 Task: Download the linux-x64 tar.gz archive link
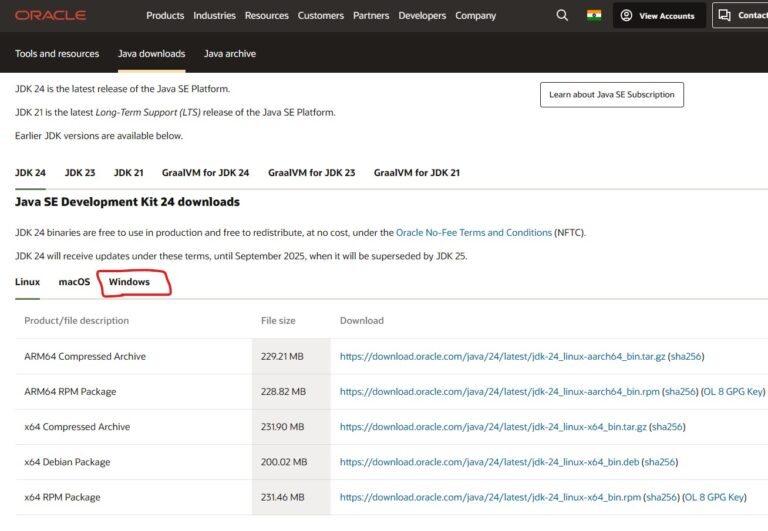[x=493, y=427]
